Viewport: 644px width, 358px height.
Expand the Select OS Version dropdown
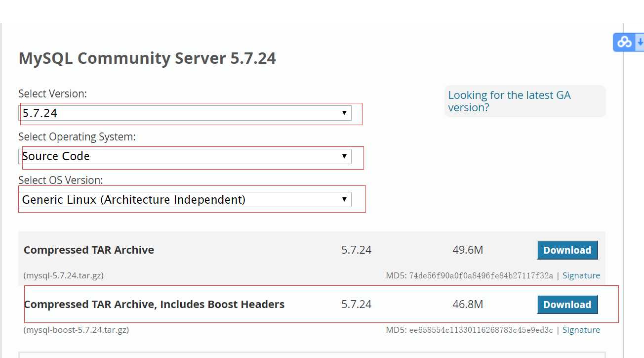click(185, 200)
